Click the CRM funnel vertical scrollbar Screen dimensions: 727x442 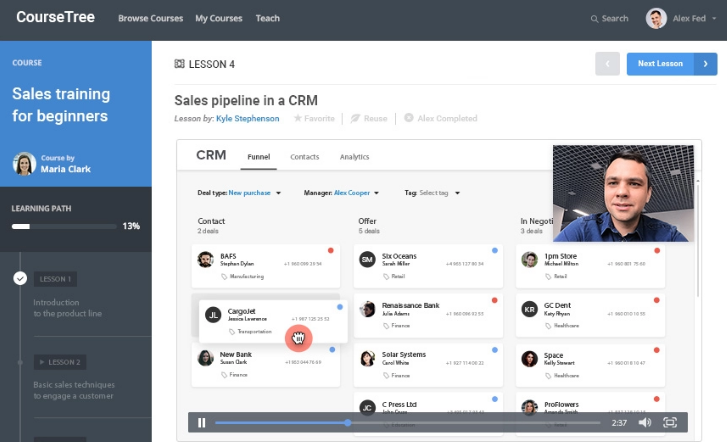click(698, 239)
